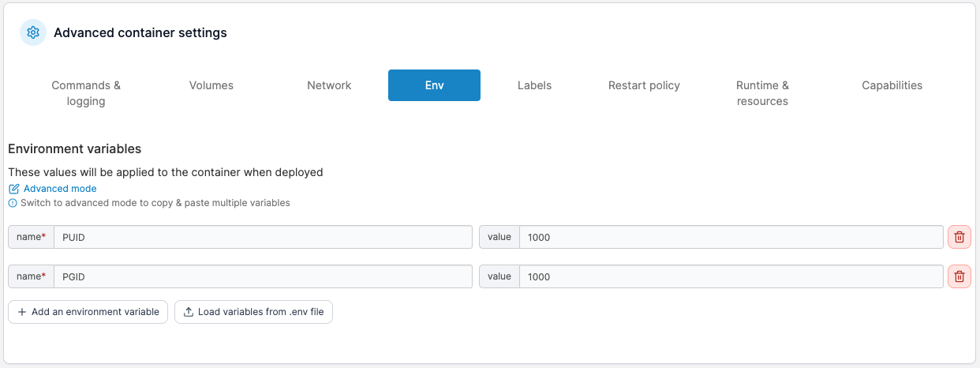Select the Env tab
Image resolution: width=980 pixels, height=368 pixels.
[434, 85]
